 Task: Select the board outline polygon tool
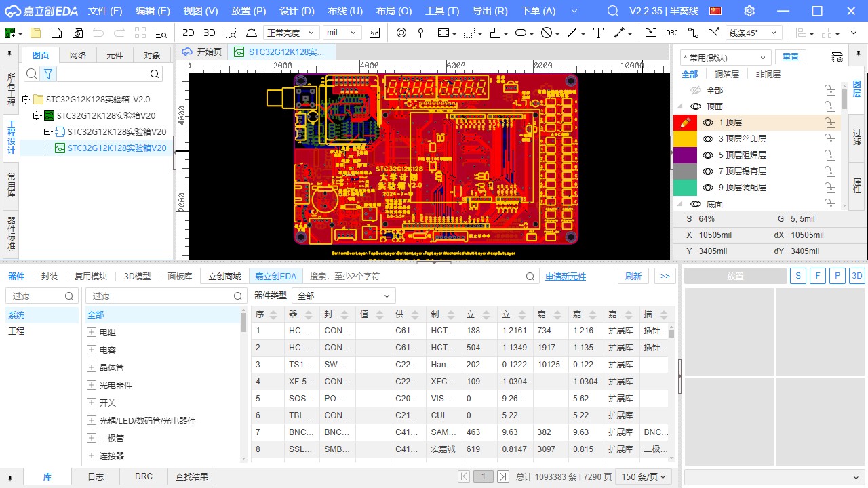click(x=495, y=33)
